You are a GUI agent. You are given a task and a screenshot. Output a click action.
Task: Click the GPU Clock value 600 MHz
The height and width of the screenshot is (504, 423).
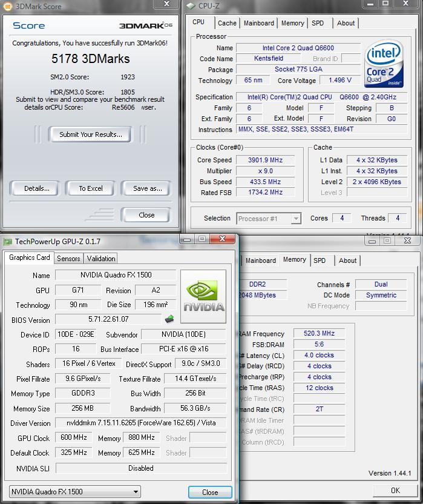[x=74, y=437]
